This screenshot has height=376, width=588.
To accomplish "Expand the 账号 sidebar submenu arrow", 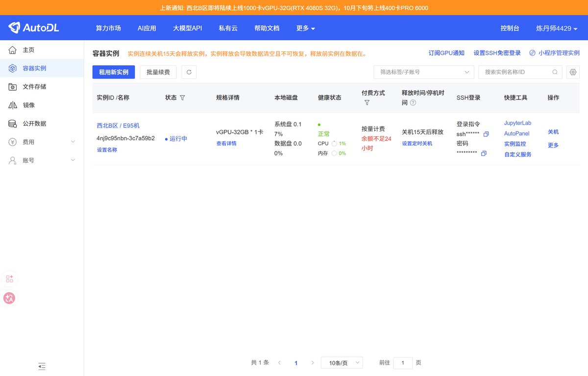I will pos(73,160).
